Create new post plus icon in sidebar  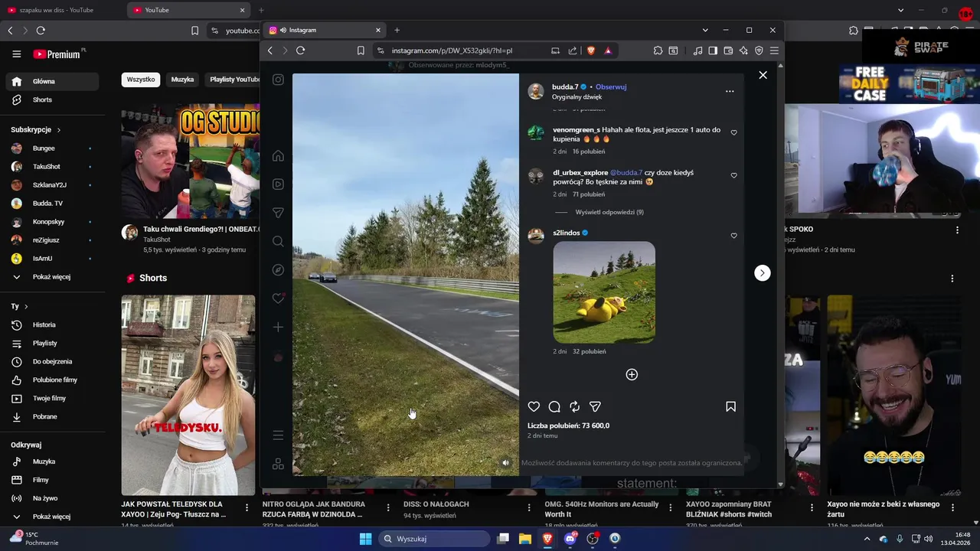tap(278, 327)
